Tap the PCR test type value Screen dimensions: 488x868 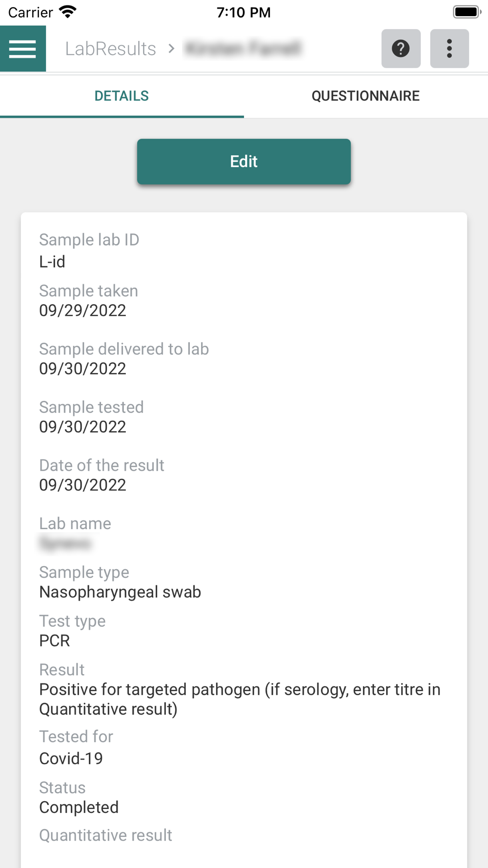[x=55, y=641]
